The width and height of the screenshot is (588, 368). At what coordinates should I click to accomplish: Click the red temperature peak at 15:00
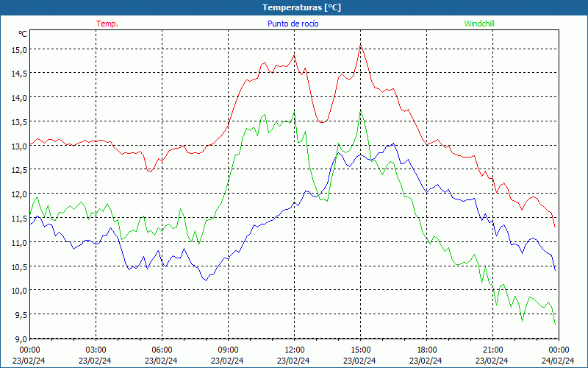360,45
